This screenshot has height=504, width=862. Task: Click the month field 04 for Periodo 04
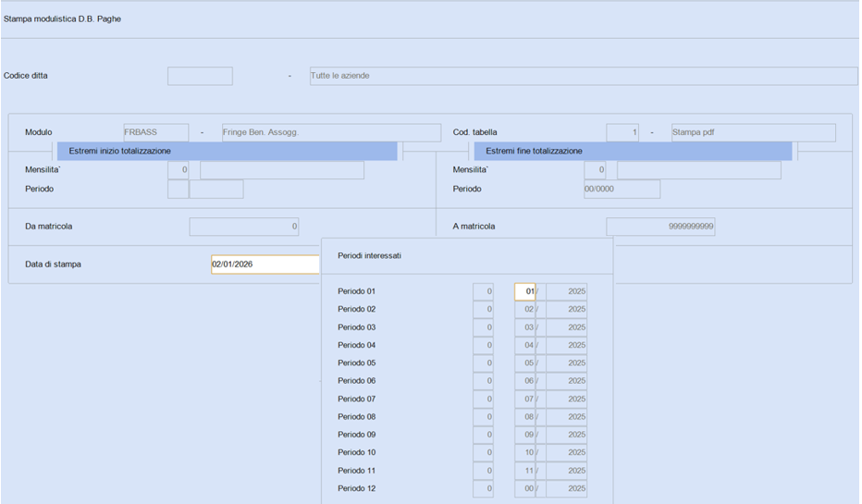pyautogui.click(x=525, y=345)
